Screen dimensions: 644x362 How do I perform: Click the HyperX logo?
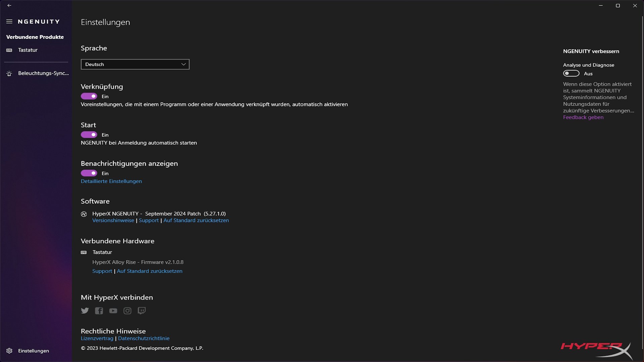(x=597, y=351)
